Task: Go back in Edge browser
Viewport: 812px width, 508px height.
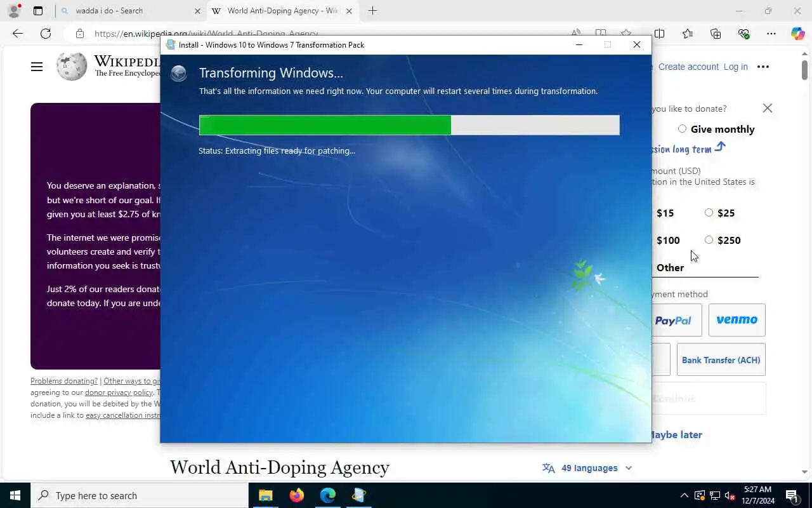Action: coord(18,34)
